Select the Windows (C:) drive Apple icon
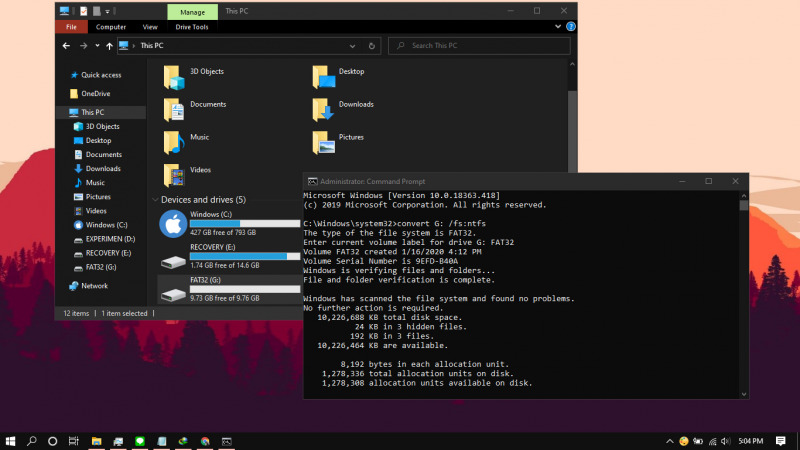 coord(173,223)
